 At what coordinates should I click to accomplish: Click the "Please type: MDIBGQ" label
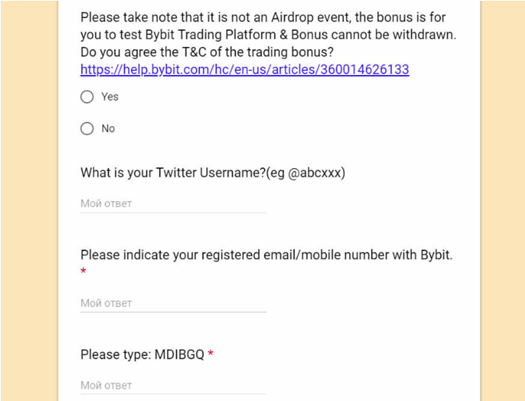[142, 354]
